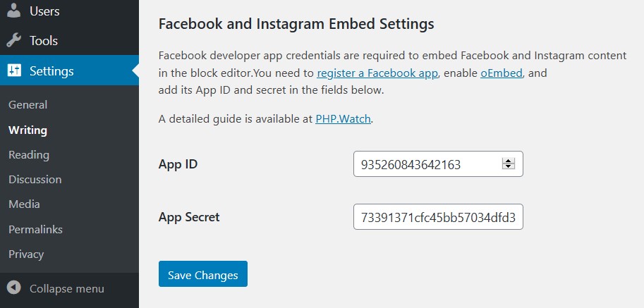
Task: Open the Users menu
Action: coord(69,11)
